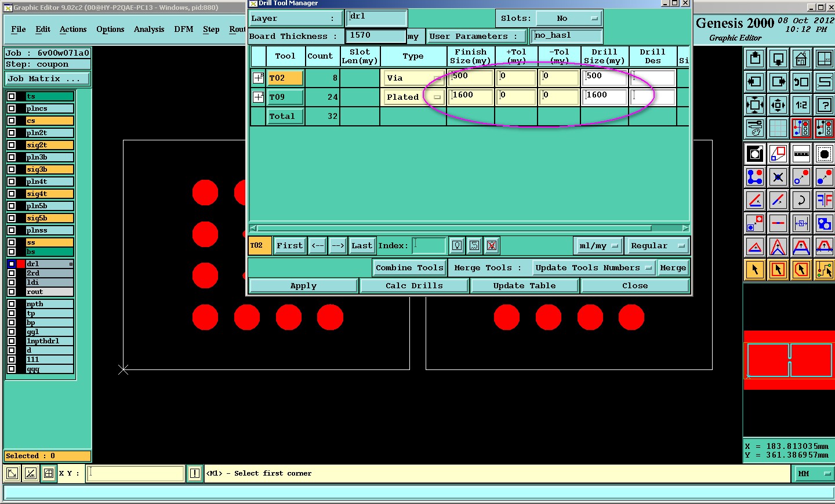This screenshot has width=835, height=504.
Task: Click the Home view icon
Action: 801,59
